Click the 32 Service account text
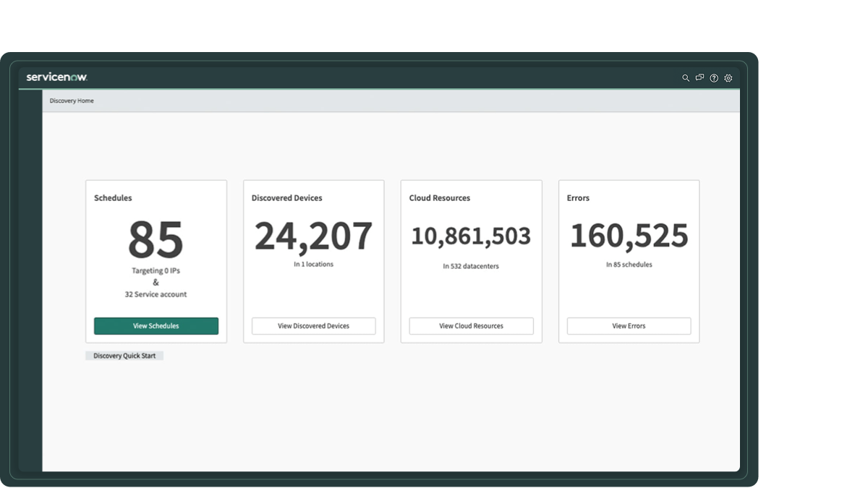The height and width of the screenshot is (488, 868). [x=156, y=294]
